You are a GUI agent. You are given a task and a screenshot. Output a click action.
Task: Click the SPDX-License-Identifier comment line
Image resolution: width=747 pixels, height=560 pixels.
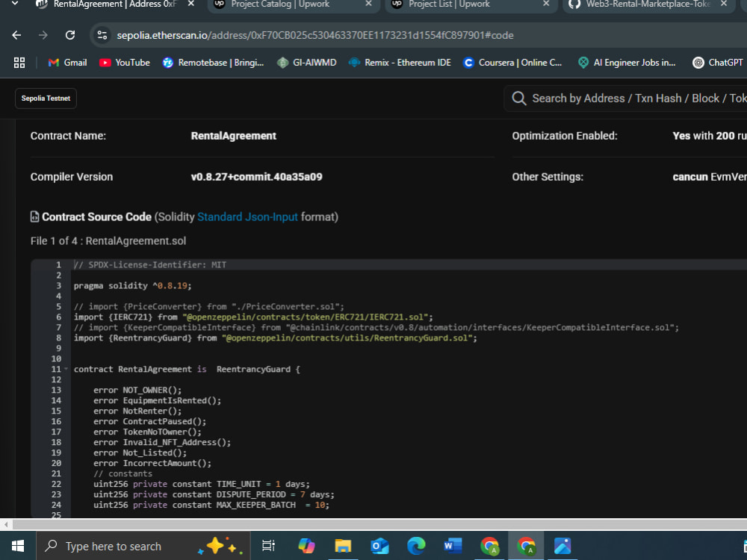150,265
